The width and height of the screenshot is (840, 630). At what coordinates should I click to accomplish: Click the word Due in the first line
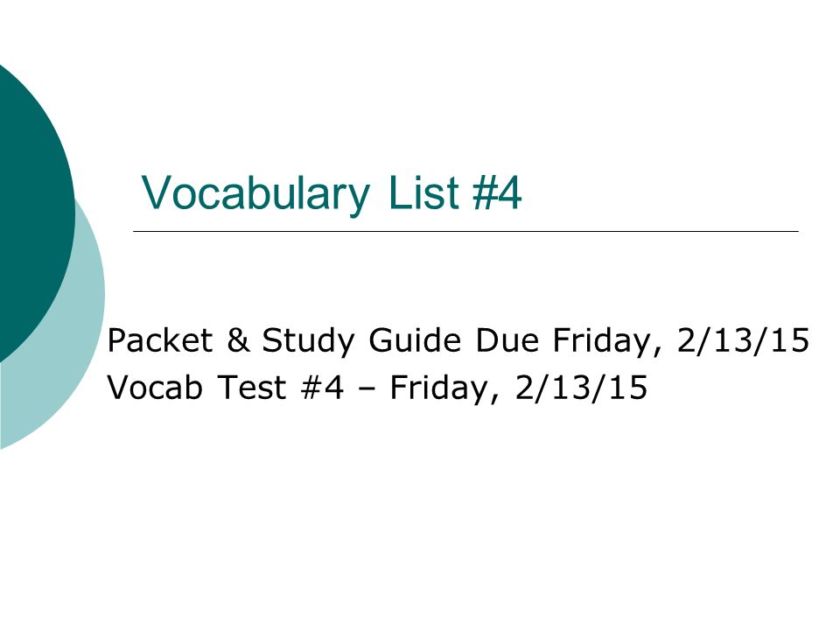point(507,340)
